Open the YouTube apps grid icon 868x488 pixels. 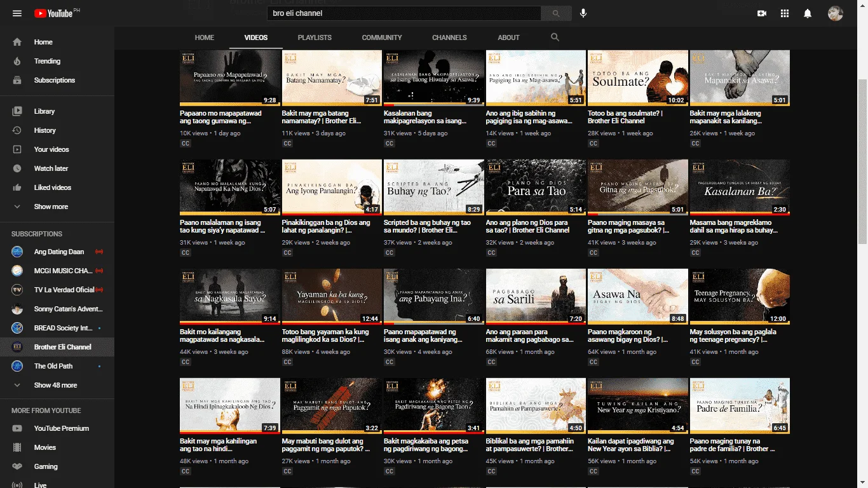785,13
